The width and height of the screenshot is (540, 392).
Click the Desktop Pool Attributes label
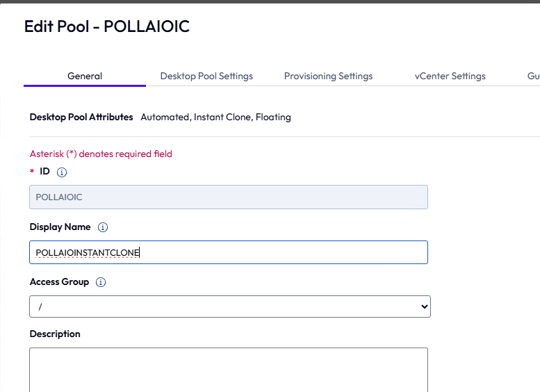pos(81,117)
